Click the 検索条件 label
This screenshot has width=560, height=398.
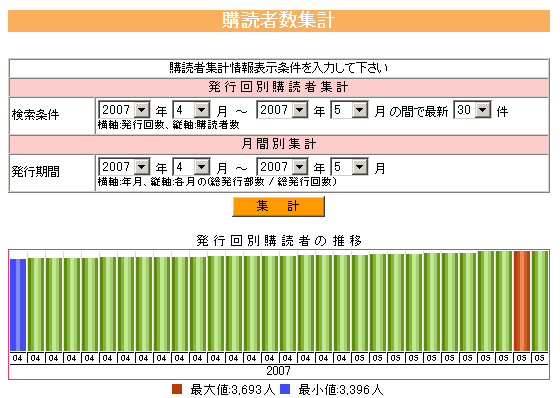coord(35,115)
